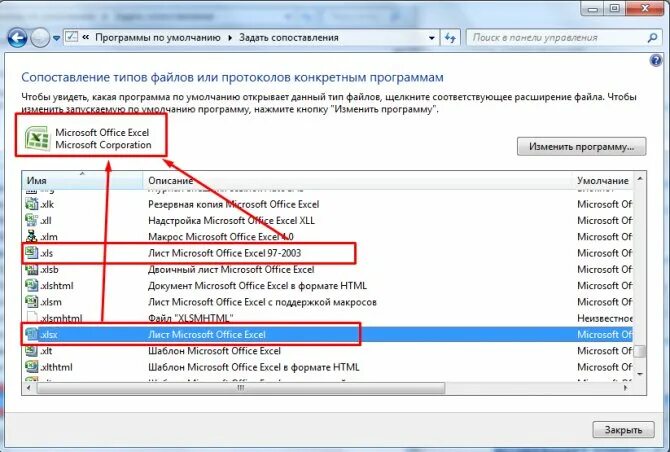
Task: Click the .xlshtml file type icon
Action: click(x=32, y=285)
